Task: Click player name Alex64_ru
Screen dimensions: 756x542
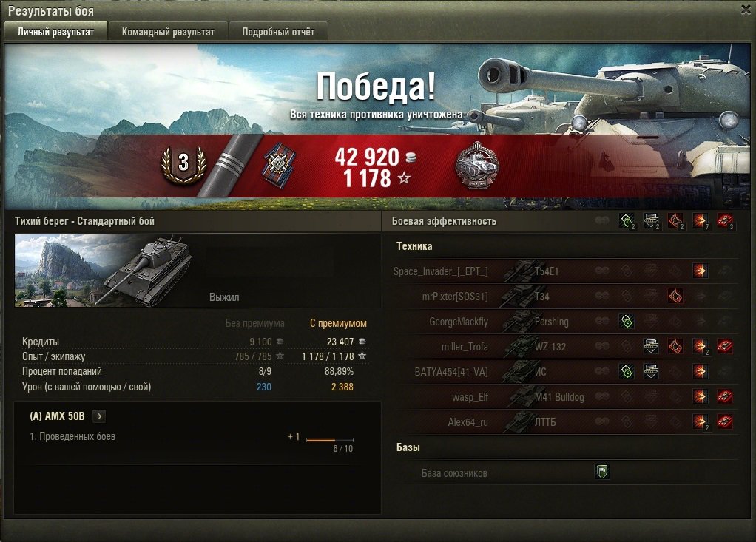Action: (x=468, y=422)
